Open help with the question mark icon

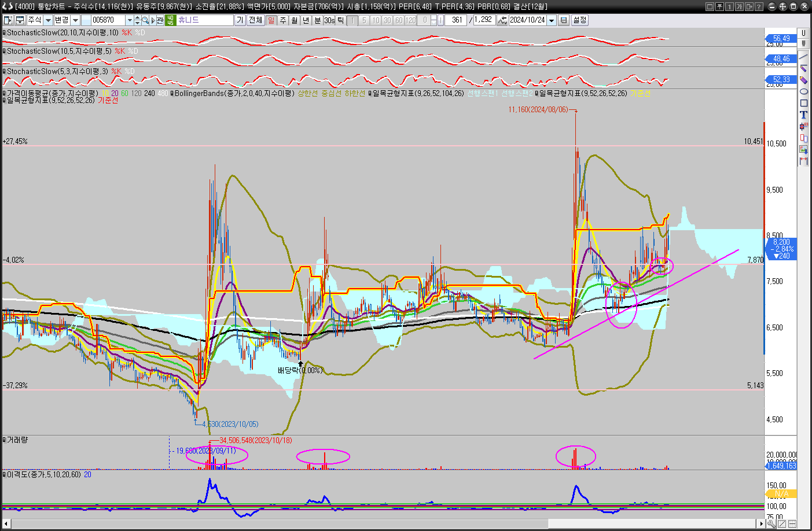click(x=758, y=6)
